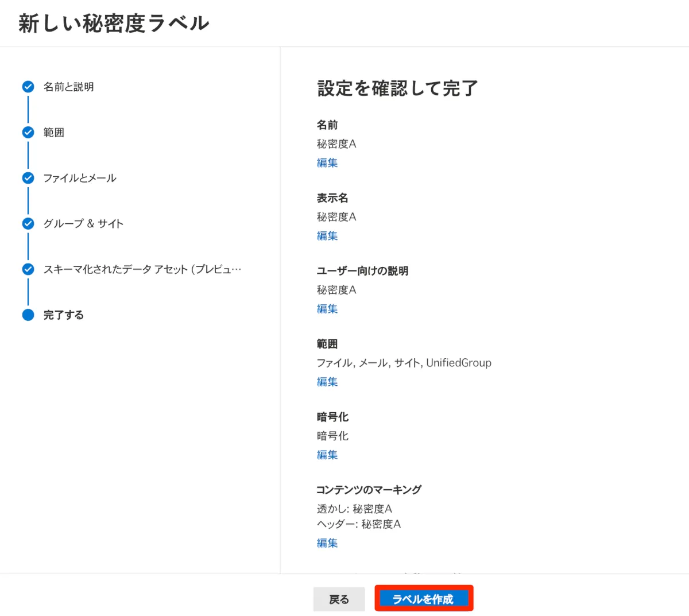The height and width of the screenshot is (616, 689).
Task: Select the スキーマ化されたデータ アセット step label
Action: 142,269
